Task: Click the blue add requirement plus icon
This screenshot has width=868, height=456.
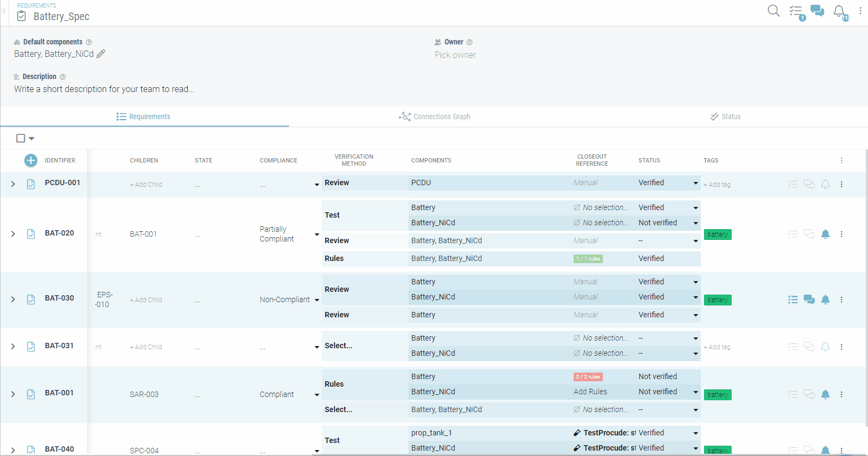Action: pyautogui.click(x=31, y=160)
